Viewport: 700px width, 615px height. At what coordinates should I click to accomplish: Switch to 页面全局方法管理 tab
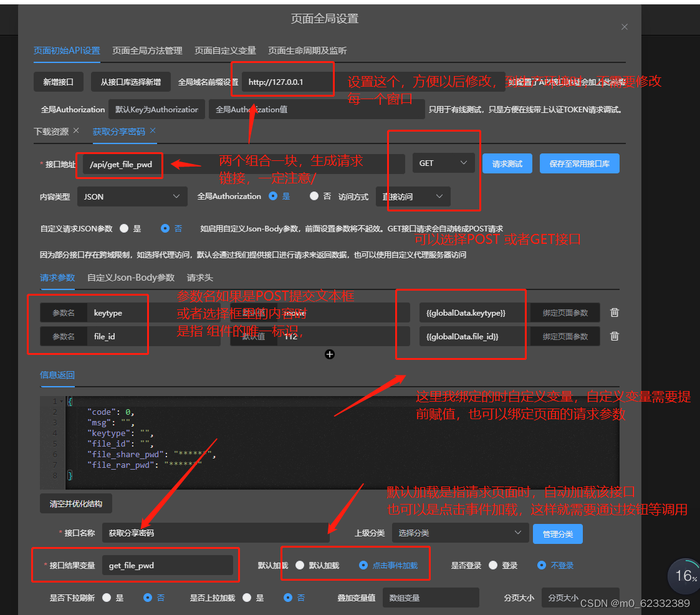[147, 51]
